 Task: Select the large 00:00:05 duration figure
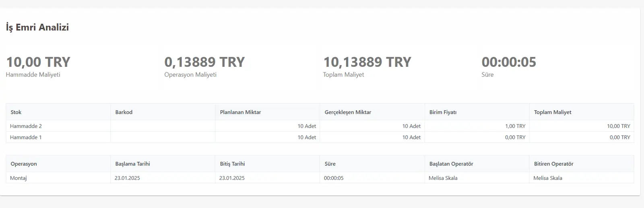click(509, 62)
